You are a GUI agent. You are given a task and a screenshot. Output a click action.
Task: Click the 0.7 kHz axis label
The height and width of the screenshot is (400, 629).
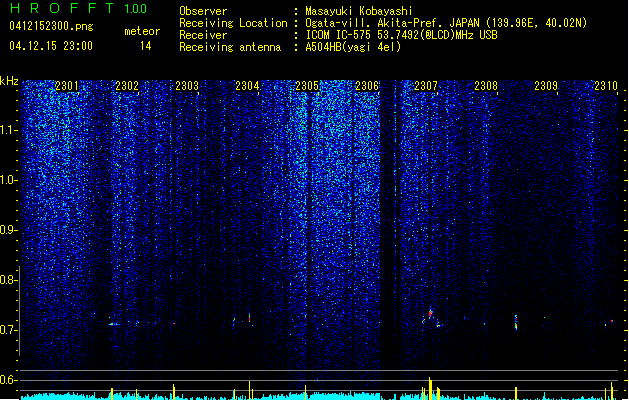9,330
